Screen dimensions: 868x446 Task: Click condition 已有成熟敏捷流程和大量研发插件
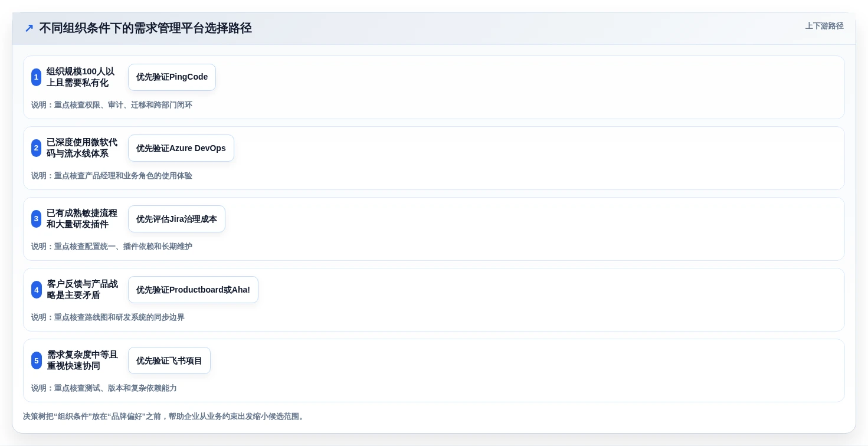[x=82, y=219]
